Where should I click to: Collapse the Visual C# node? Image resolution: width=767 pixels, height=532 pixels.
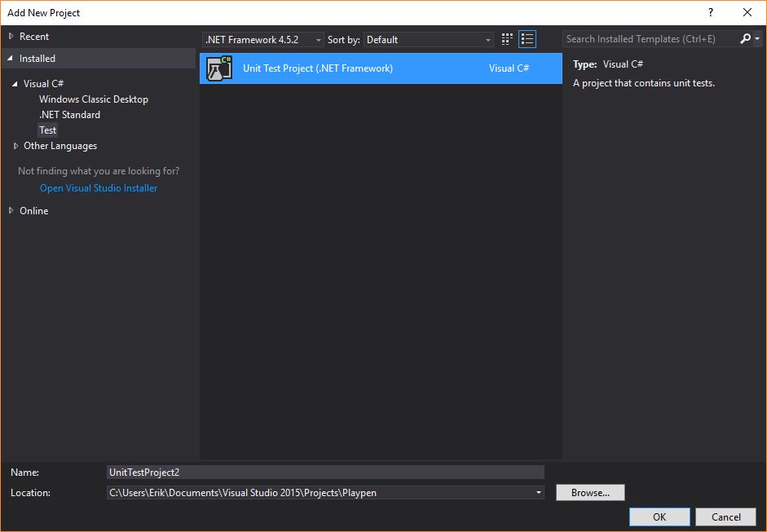tap(15, 84)
